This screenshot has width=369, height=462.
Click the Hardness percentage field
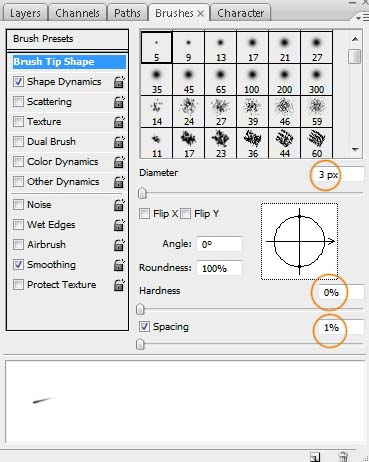(341, 292)
